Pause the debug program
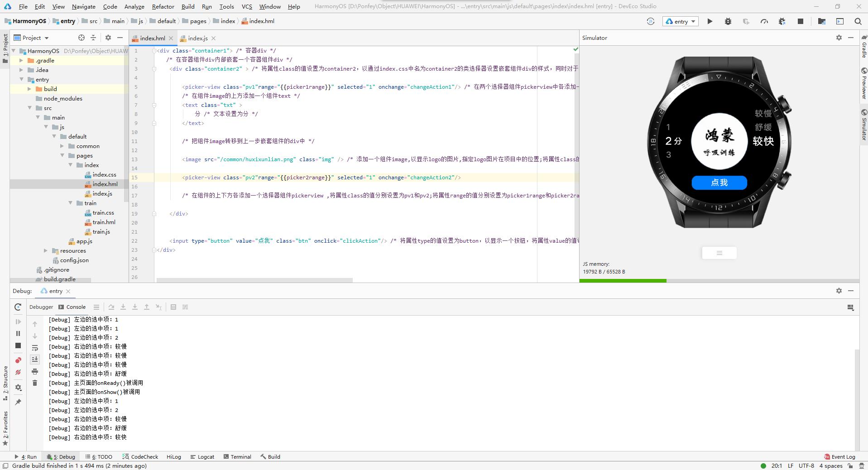Viewport: 868px width, 470px height. tap(18, 333)
